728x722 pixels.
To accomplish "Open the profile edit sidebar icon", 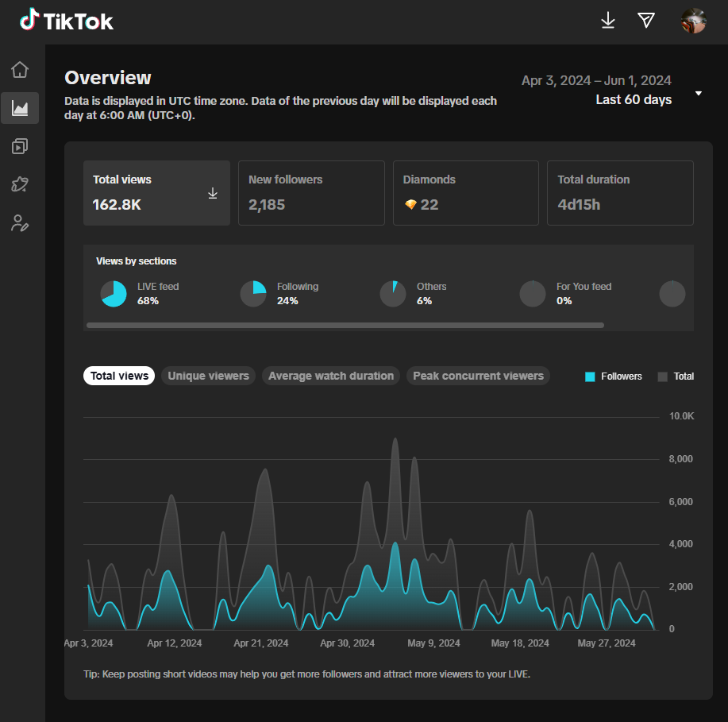I will point(20,223).
